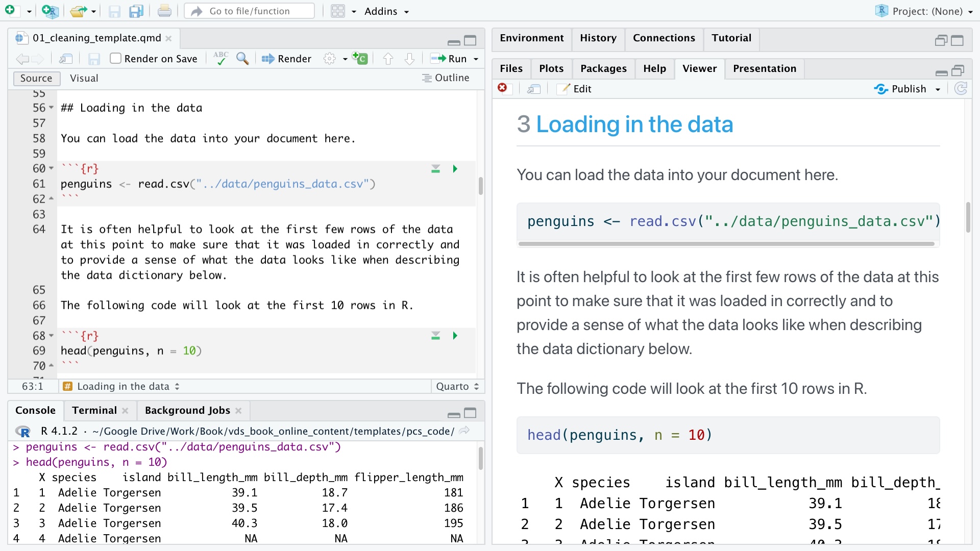Click the spell check ABC icon
This screenshot has width=980, height=551.
[220, 59]
